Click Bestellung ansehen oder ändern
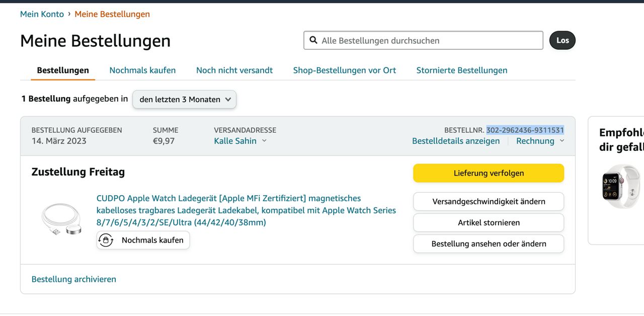This screenshot has width=644, height=316. pyautogui.click(x=489, y=244)
